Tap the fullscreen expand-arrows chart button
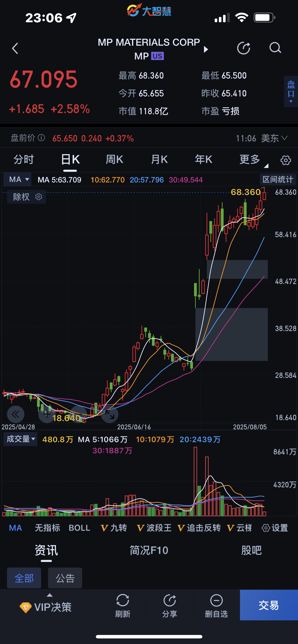Image resolution: width=298 pixels, height=644 pixels. point(110,414)
